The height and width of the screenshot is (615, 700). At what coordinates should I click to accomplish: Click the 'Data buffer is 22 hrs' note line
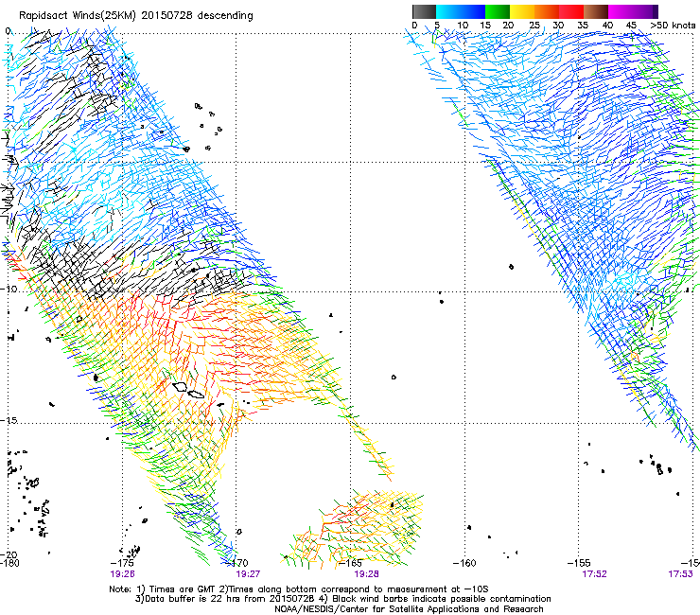coord(342,599)
